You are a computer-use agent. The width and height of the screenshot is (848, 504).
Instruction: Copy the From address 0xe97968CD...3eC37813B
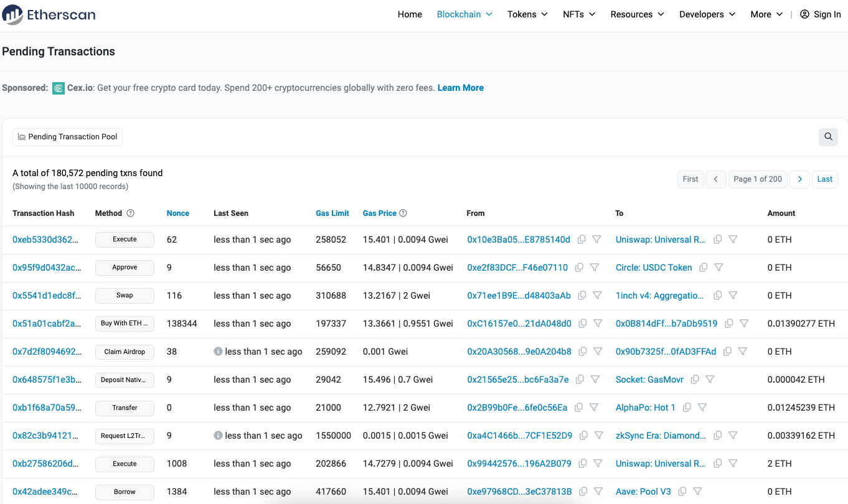tap(583, 492)
